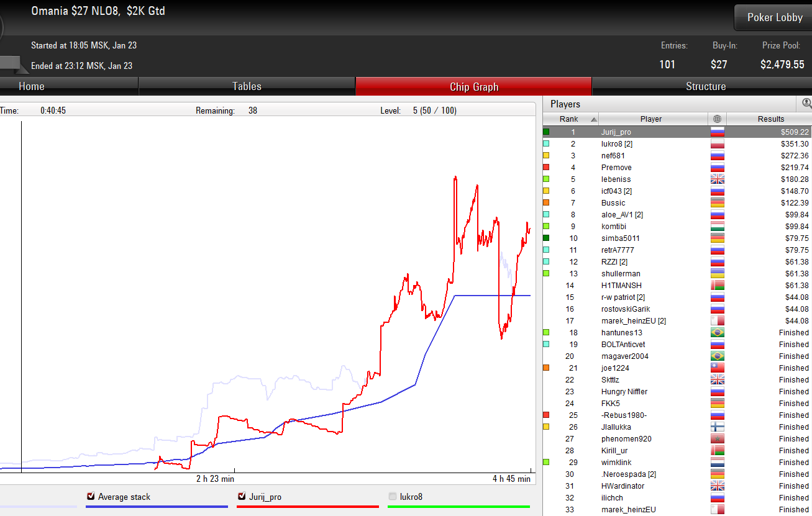Viewport: 812px width, 516px height.
Task: Open the Tables tab
Action: coord(247,86)
